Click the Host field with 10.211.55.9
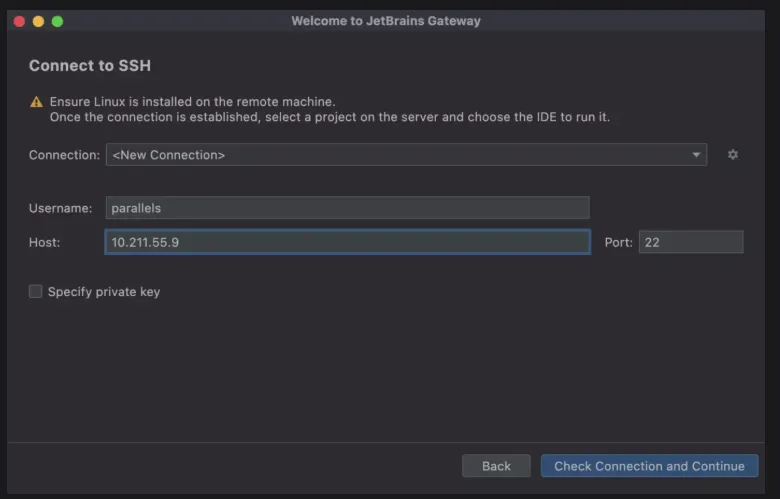This screenshot has width=780, height=499. [x=347, y=242]
